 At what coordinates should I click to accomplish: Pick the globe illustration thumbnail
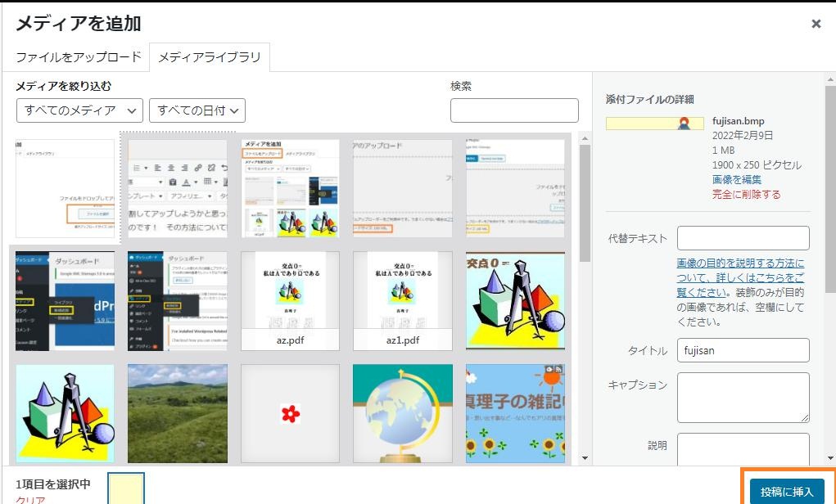coord(402,413)
